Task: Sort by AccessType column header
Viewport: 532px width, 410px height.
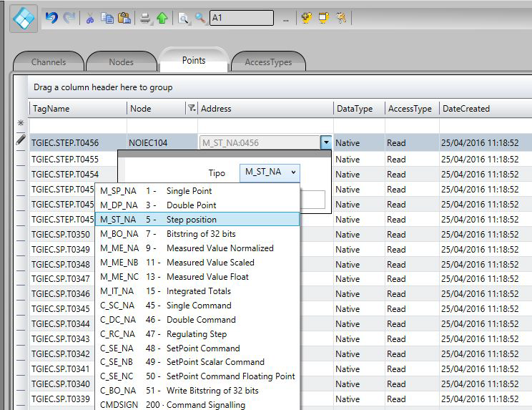Action: 412,109
